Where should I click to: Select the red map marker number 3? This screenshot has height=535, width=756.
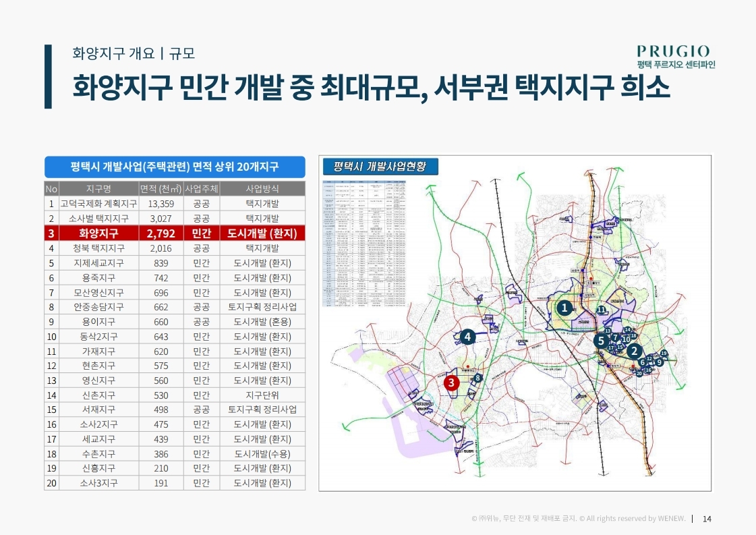click(451, 383)
